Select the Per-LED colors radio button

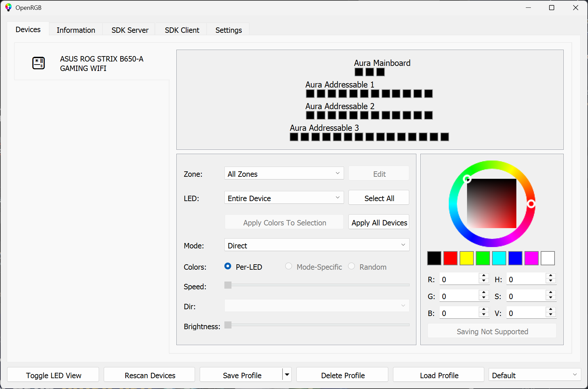click(x=228, y=266)
